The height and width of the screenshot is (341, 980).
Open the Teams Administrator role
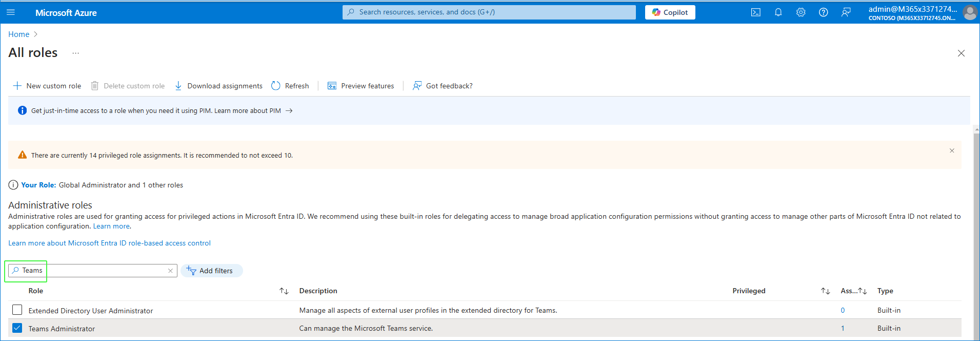pos(62,329)
